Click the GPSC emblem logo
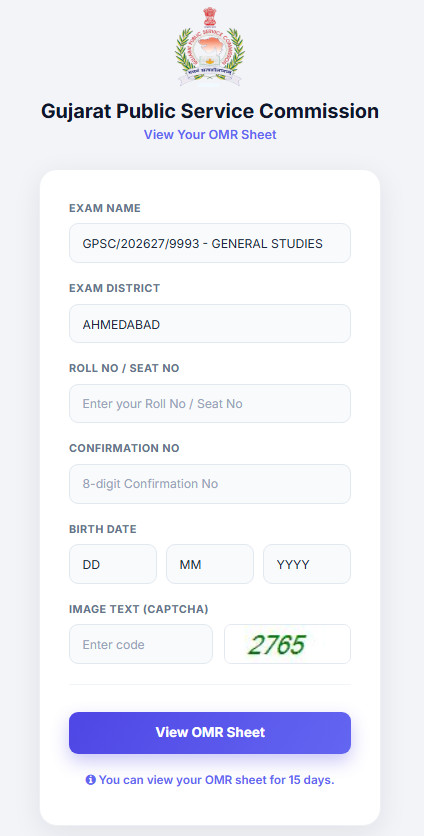The height and width of the screenshot is (836, 424). [210, 47]
